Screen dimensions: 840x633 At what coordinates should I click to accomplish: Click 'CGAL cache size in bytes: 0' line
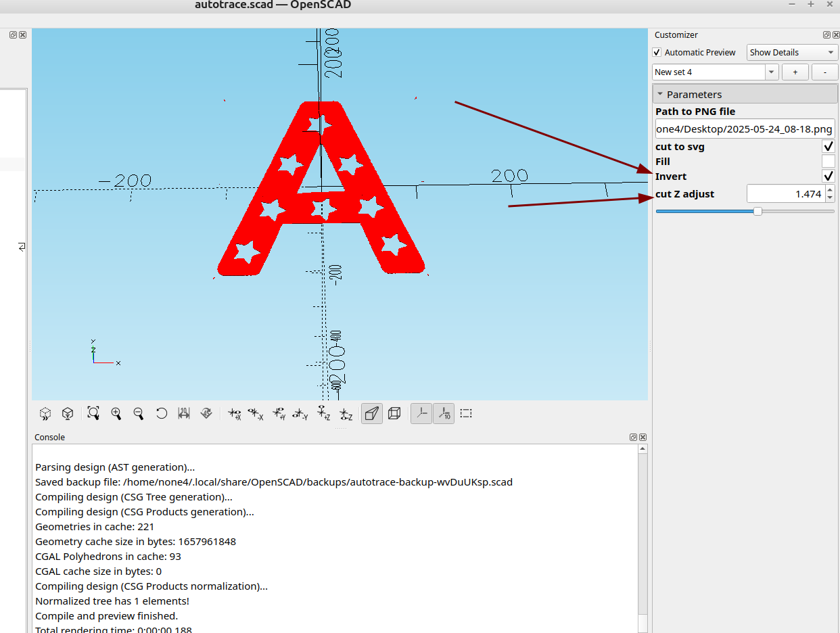pyautogui.click(x=98, y=571)
